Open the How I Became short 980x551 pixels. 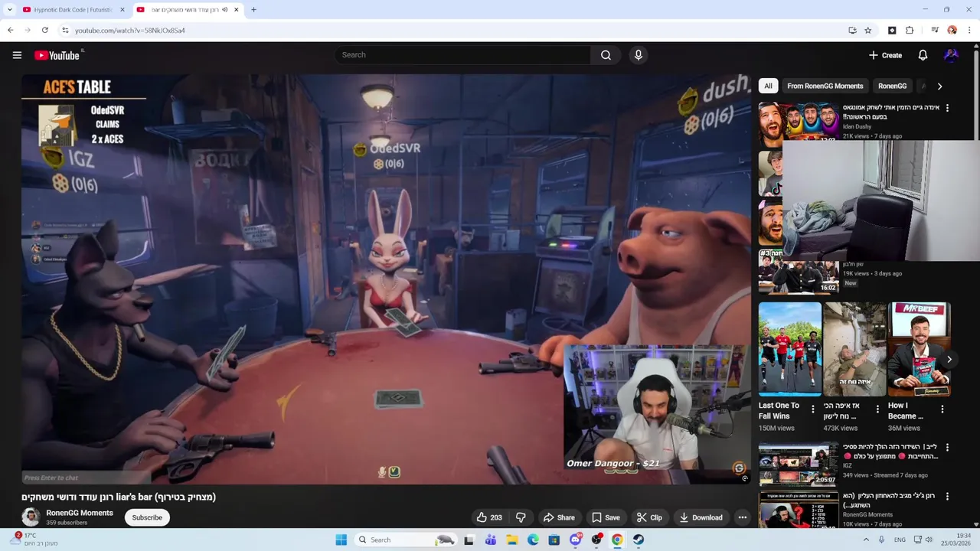point(919,350)
